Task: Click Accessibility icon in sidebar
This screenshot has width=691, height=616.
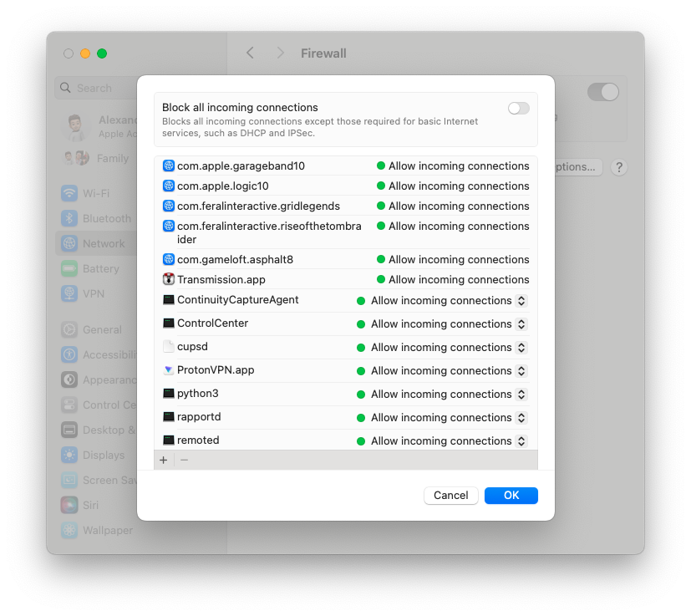Action: click(69, 354)
